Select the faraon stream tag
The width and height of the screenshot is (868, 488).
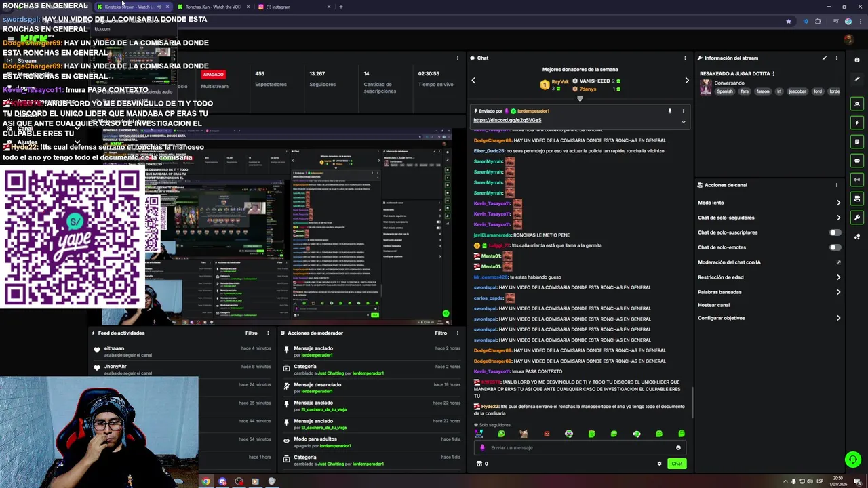click(763, 91)
